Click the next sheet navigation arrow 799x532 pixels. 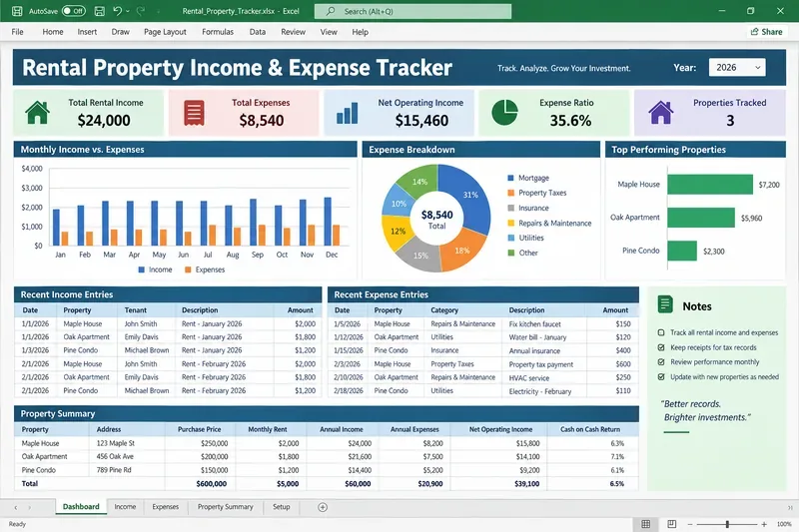coord(30,508)
